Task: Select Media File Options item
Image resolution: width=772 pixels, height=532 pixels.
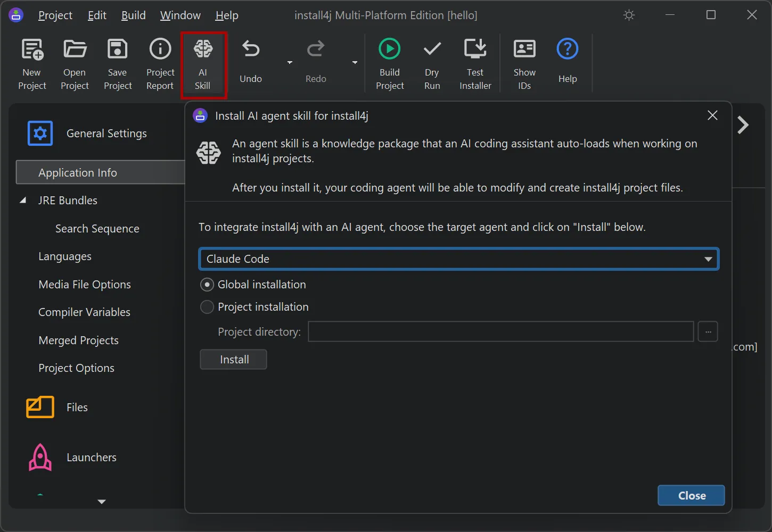Action: [x=85, y=285]
